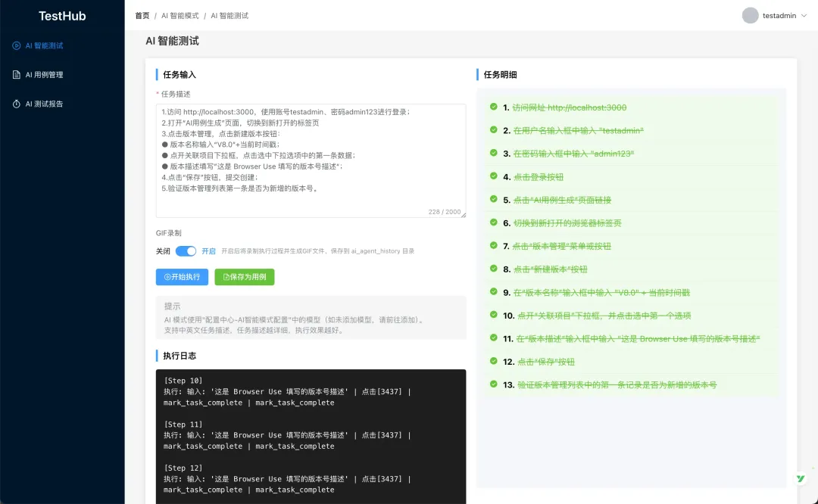Click the save icon on 保存为用例 button
818x504 pixels.
pyautogui.click(x=225, y=277)
